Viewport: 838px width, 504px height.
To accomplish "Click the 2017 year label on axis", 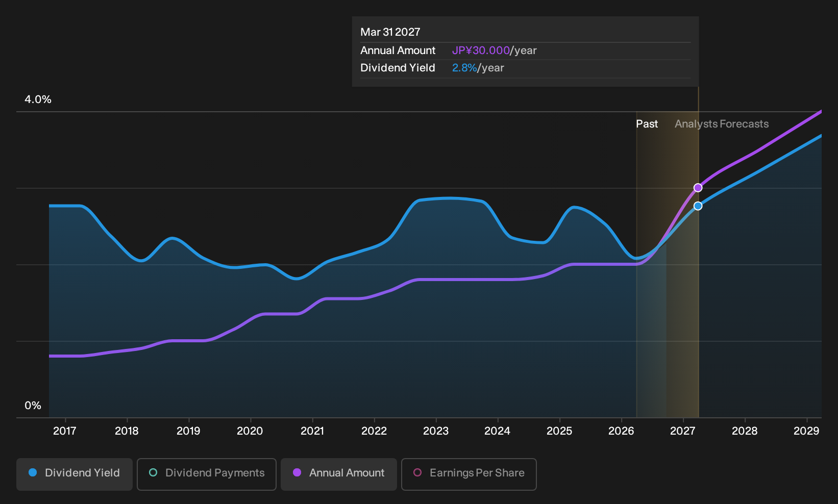I will [65, 431].
